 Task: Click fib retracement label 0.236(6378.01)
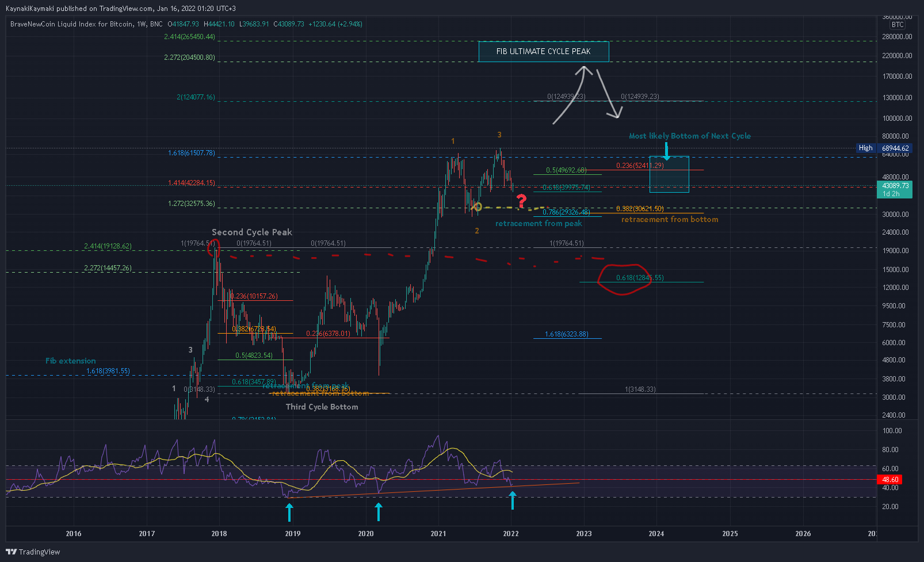tap(328, 334)
